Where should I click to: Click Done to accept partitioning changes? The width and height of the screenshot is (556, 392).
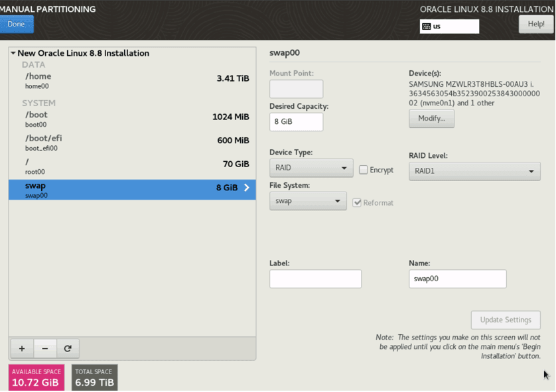pyautogui.click(x=17, y=23)
